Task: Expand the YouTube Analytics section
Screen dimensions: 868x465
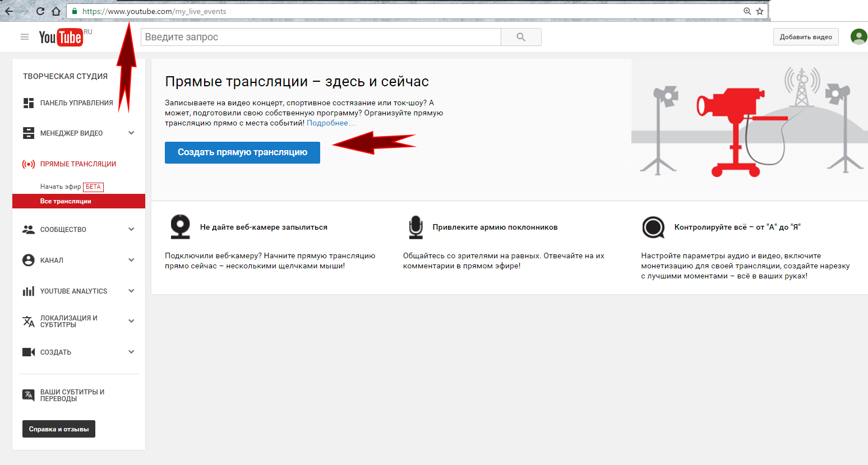Action: [x=131, y=291]
